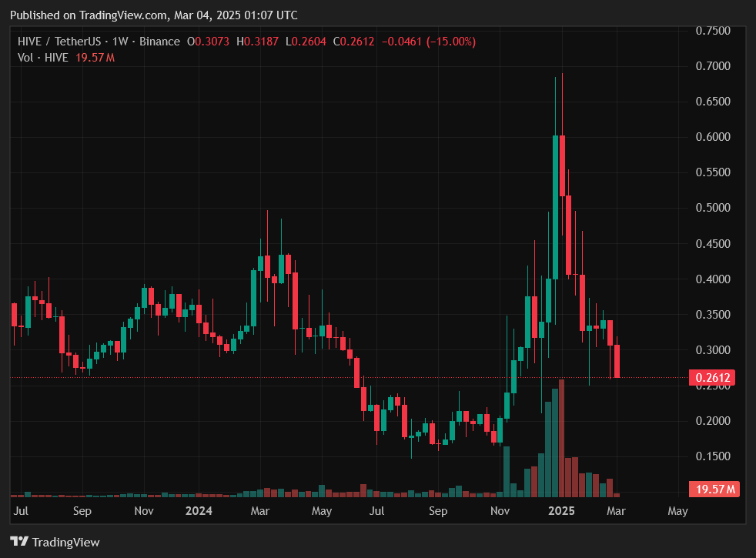Screen dimensions: 756x558
Task: Click the TradingView logo icon
Action: tap(19, 542)
